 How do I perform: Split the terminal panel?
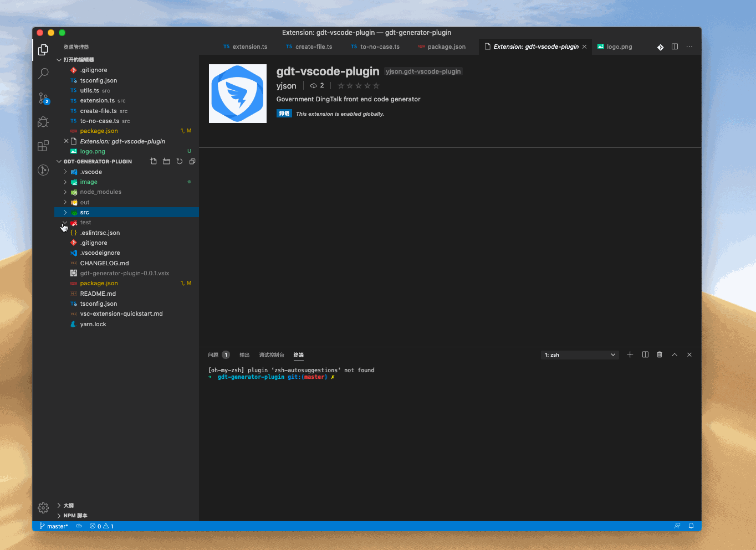point(645,354)
